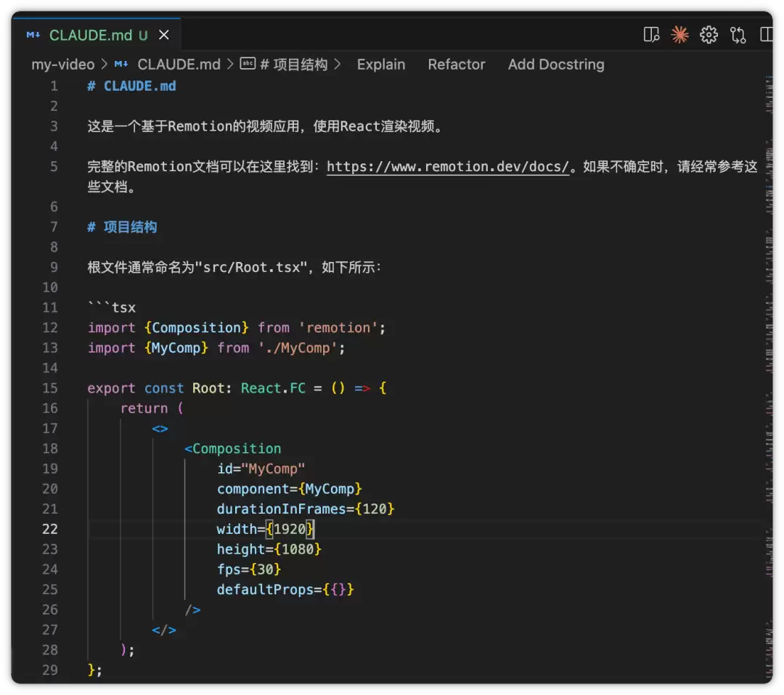Click line number 15 in the gutter
Screen dimensions: 784x695
tap(49, 387)
